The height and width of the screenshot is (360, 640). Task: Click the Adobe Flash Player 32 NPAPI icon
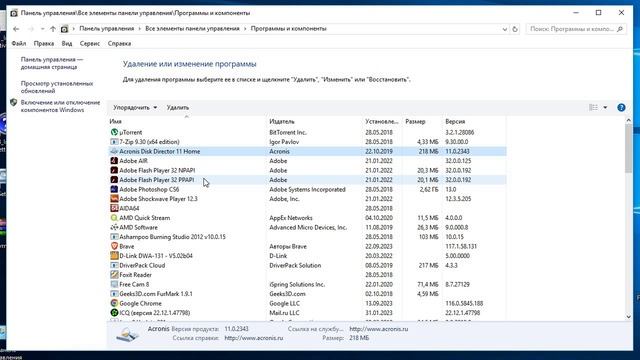click(x=114, y=170)
